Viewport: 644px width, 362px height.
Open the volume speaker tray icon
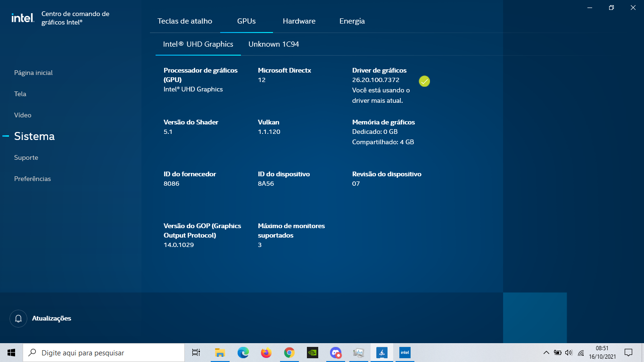click(x=569, y=353)
